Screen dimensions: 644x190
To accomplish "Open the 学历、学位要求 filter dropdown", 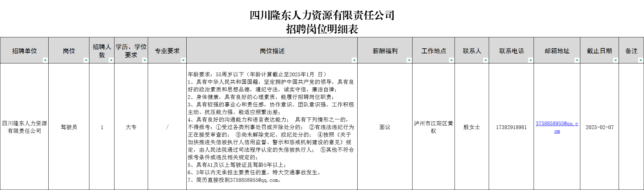I will (x=145, y=60).
